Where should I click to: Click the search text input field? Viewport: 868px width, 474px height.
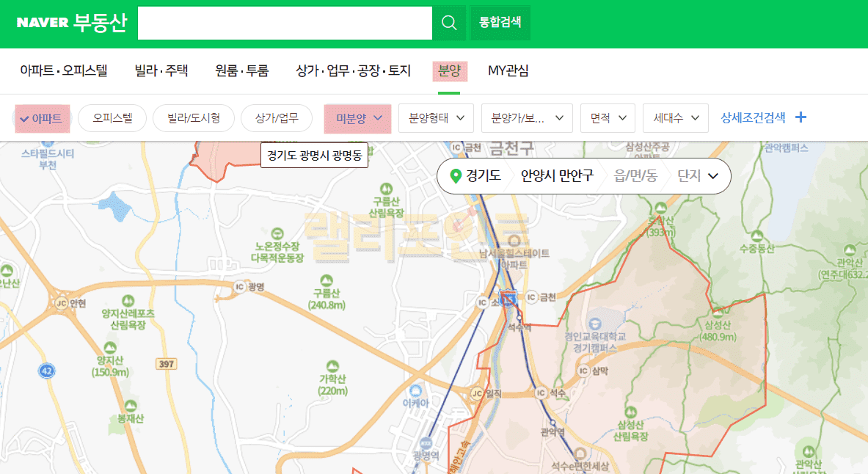[285, 23]
